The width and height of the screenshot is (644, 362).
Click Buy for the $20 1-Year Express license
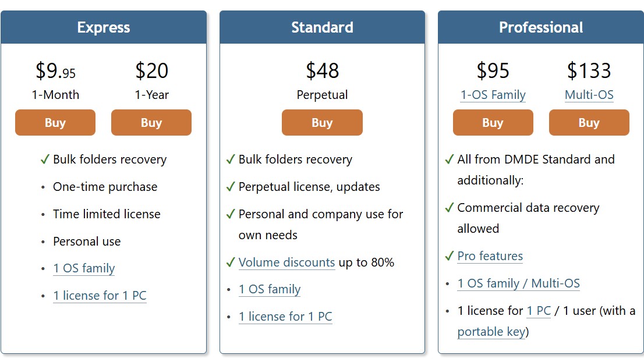click(151, 122)
